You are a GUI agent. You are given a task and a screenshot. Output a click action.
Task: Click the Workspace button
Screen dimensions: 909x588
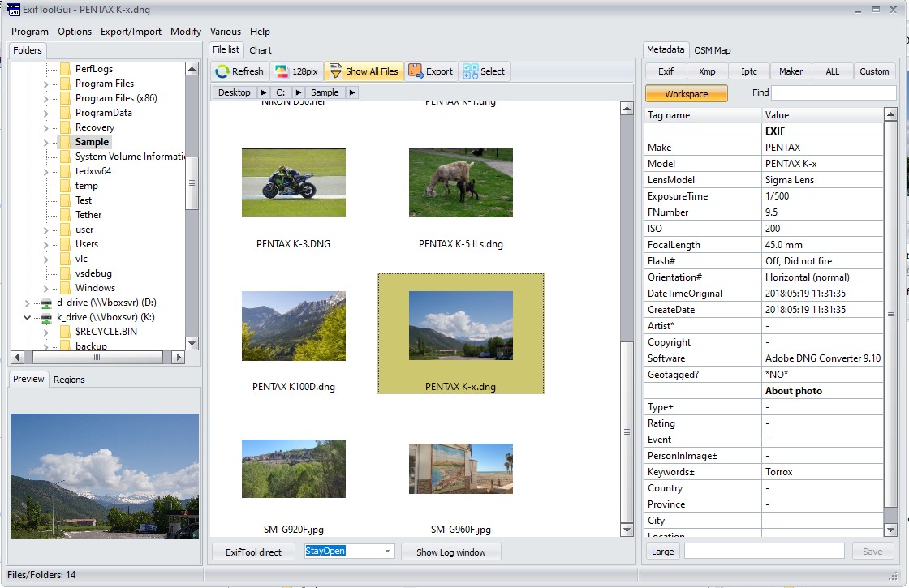687,94
